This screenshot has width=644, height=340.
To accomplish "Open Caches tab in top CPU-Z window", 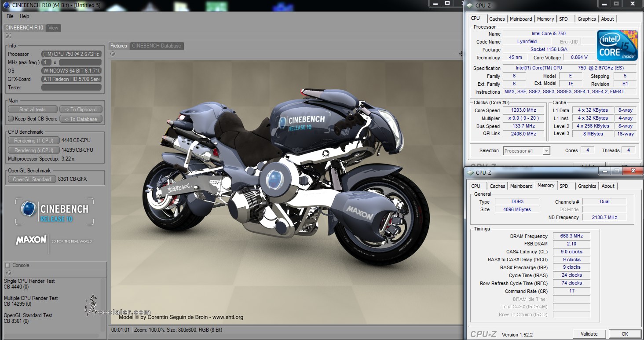I will pos(497,19).
